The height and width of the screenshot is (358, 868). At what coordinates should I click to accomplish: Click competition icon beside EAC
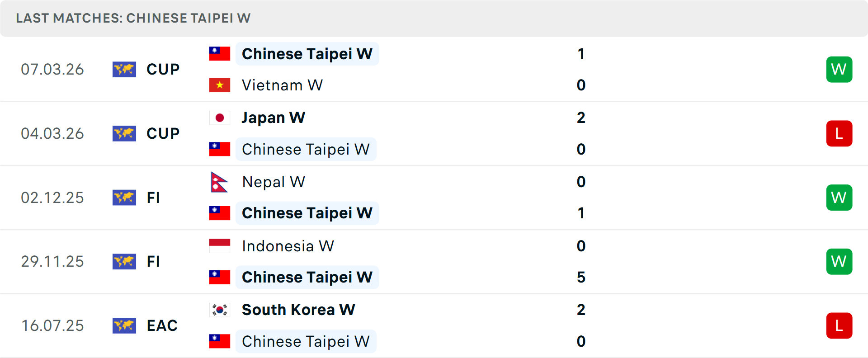click(124, 325)
